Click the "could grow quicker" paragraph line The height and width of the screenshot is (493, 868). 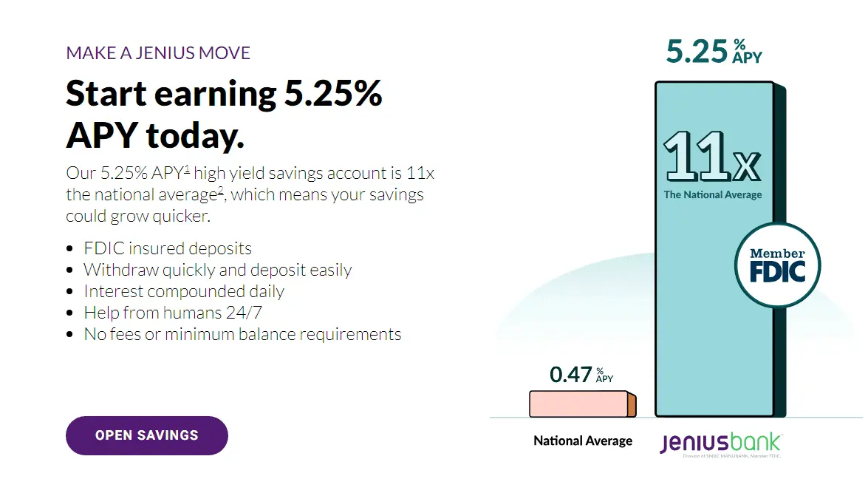(137, 217)
